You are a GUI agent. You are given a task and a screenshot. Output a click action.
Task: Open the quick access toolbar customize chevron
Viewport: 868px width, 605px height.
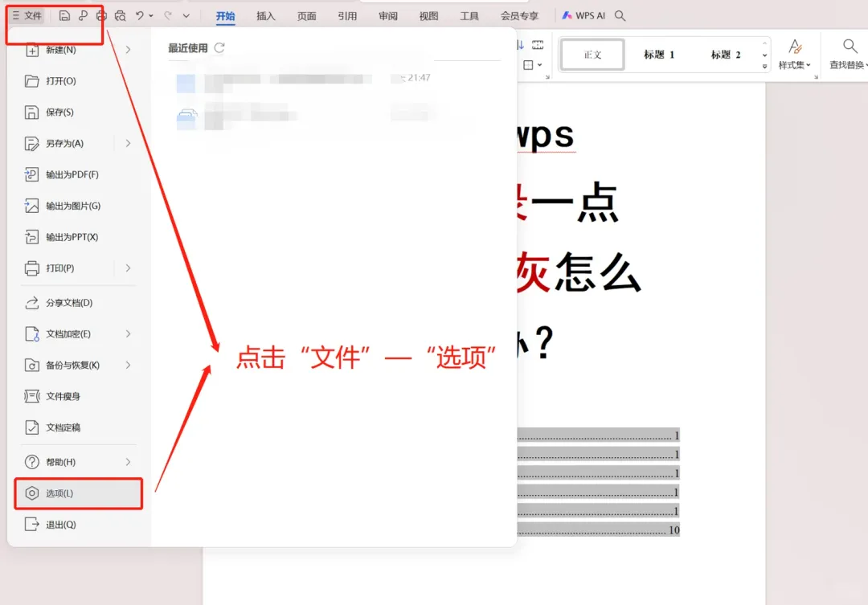(x=186, y=15)
